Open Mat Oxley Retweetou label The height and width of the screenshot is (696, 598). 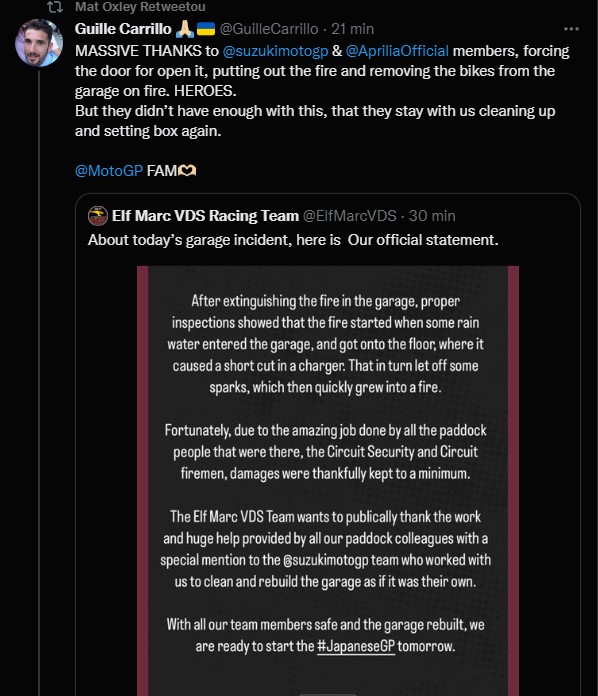tap(140, 7)
